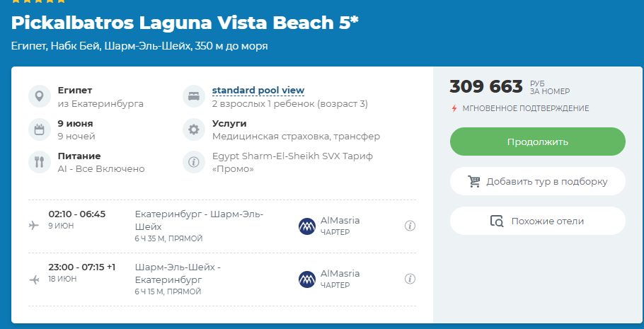Open info icon for the outbound flight

point(409,226)
